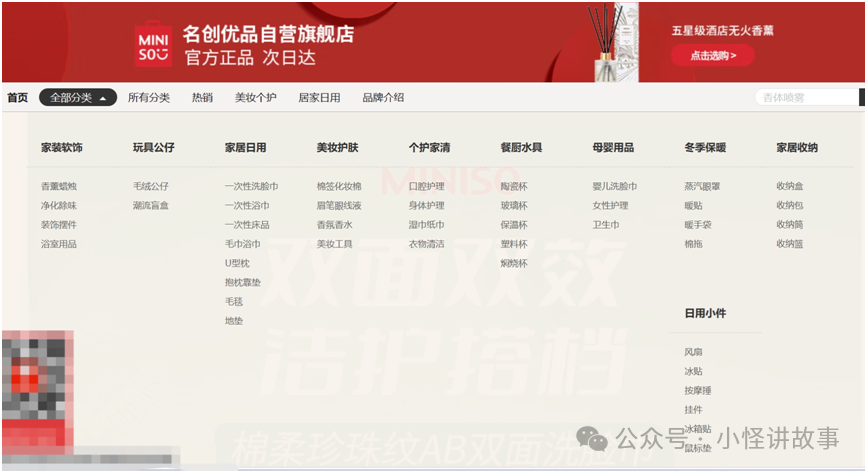Screen dimensions: 867x473
Task: Open 婴儿洗脸巾 under 母婴用品
Action: (x=615, y=186)
